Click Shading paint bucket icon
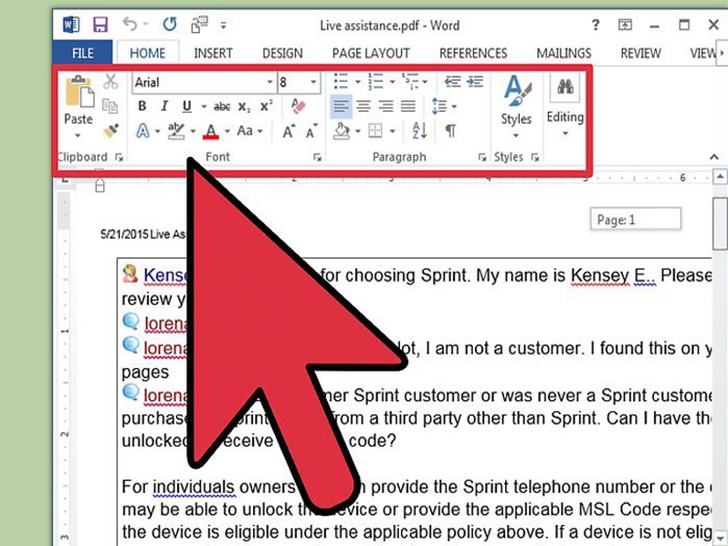728x546 pixels. pos(342,131)
